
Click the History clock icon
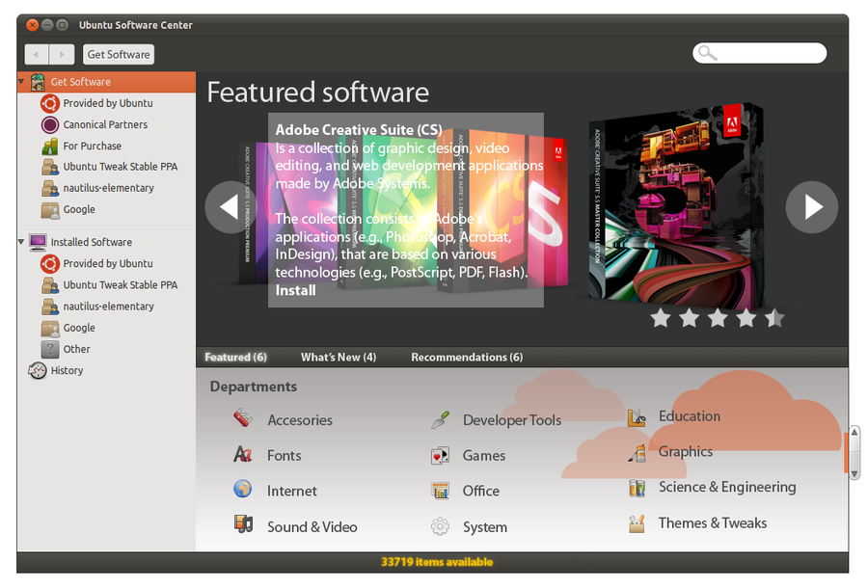click(38, 370)
